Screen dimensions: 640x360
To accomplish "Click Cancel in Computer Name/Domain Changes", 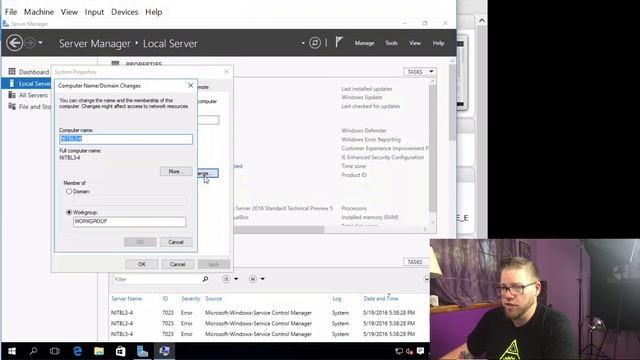I will [176, 242].
